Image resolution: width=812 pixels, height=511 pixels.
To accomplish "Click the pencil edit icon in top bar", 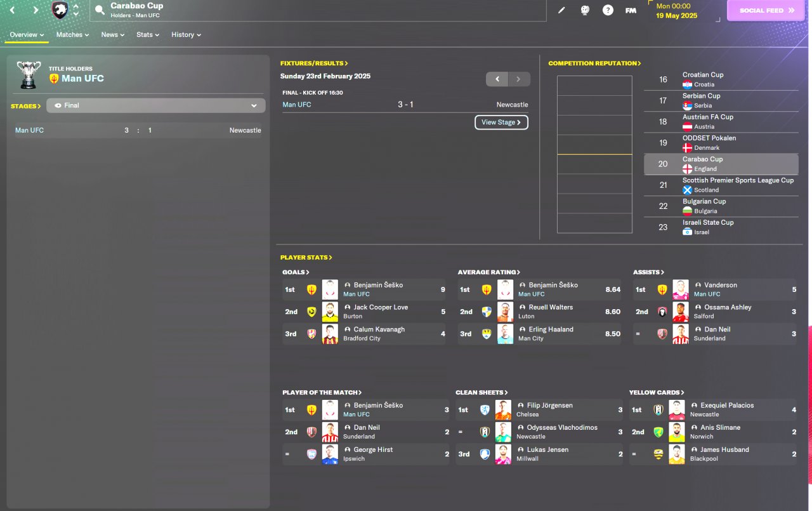I will pos(561,10).
